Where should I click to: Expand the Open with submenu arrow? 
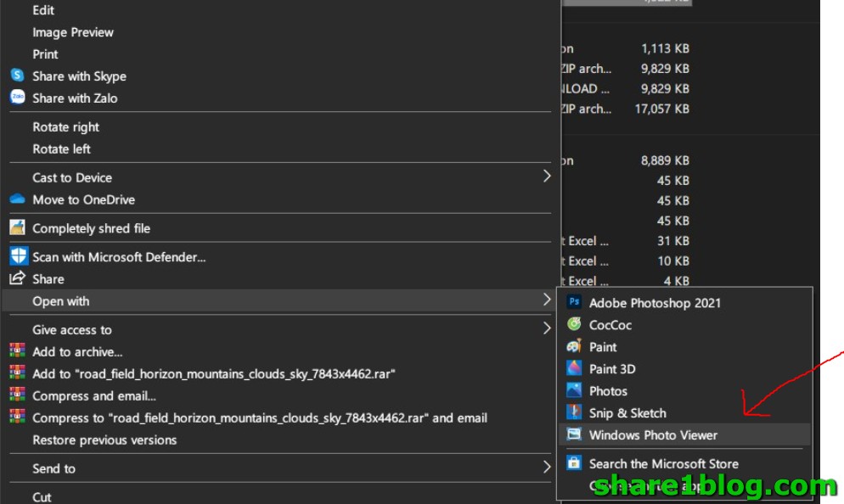point(547,300)
